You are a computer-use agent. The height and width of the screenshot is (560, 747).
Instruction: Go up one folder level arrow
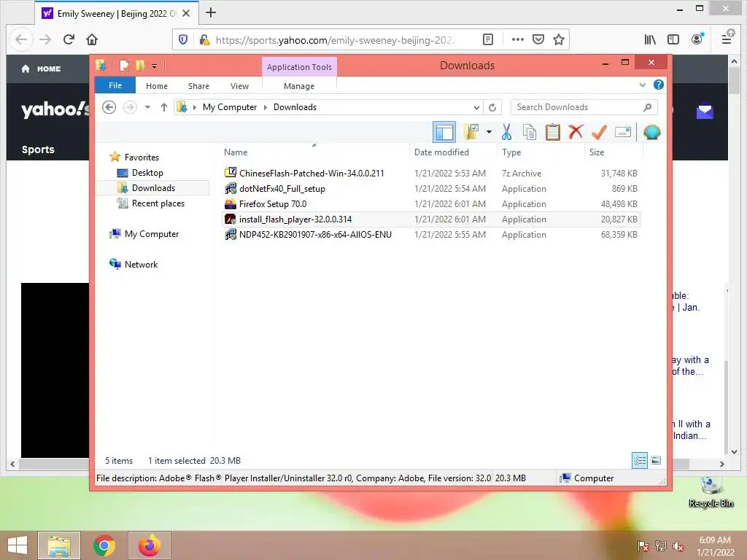(164, 107)
